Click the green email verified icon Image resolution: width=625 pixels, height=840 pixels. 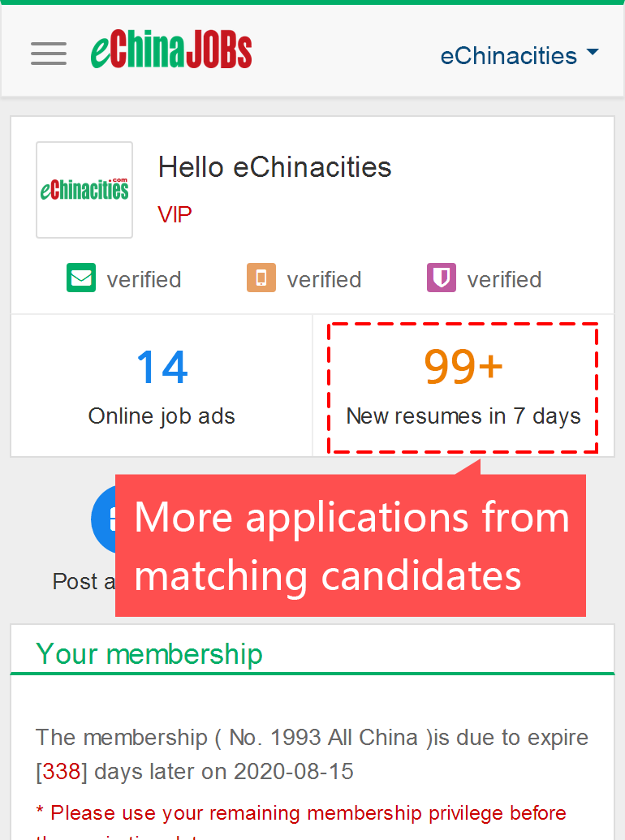coord(81,278)
